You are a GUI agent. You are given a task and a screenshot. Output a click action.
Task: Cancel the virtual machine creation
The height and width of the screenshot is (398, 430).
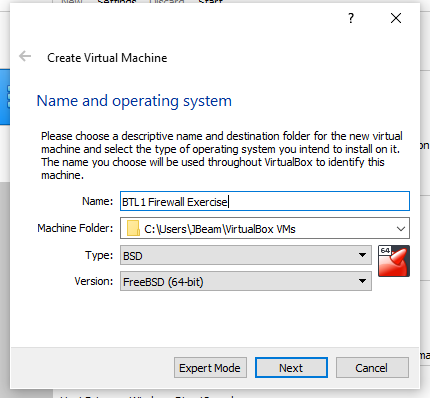pyautogui.click(x=372, y=368)
